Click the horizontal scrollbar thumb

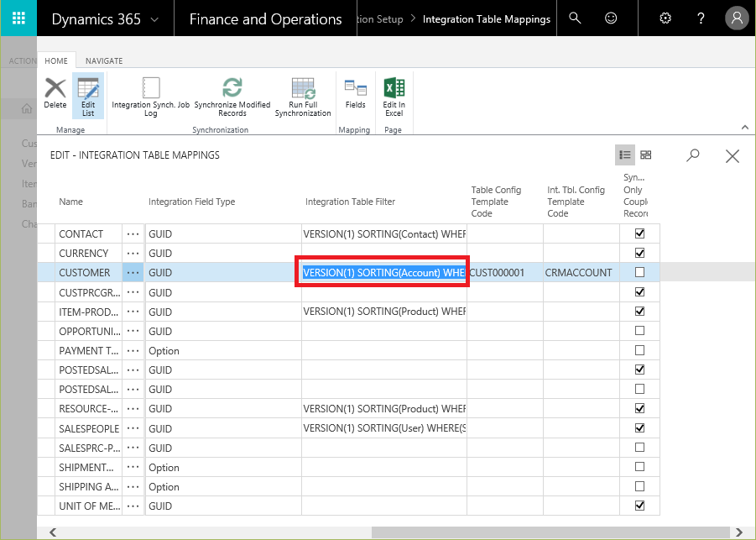coord(550,532)
